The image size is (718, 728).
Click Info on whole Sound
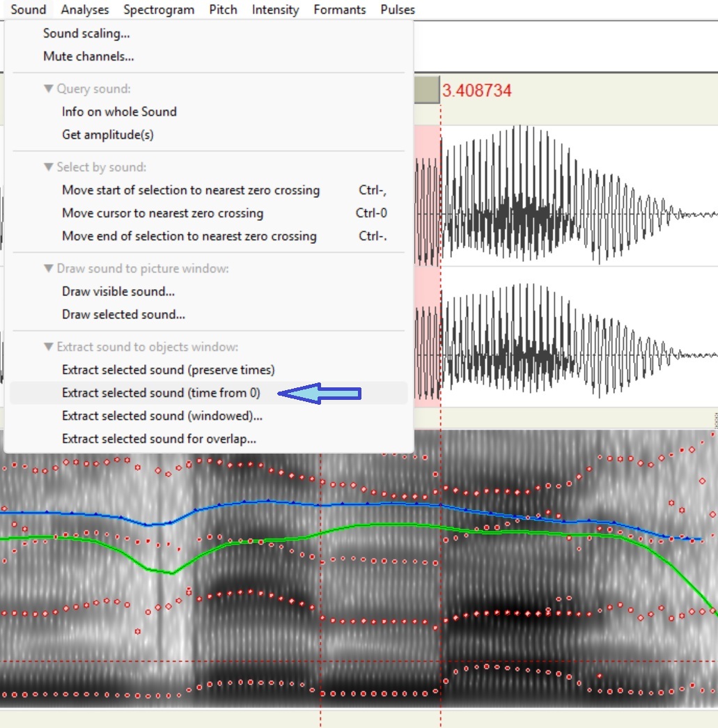coord(119,111)
